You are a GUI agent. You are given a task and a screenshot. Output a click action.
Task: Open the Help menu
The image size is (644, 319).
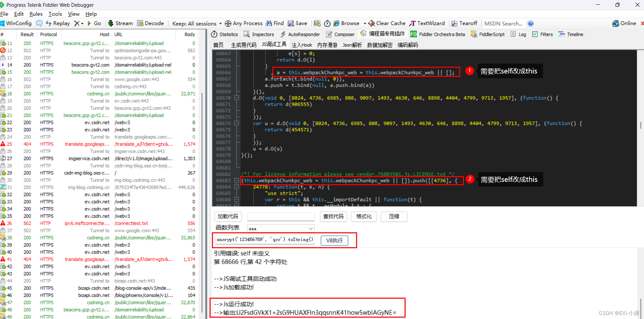pos(91,14)
